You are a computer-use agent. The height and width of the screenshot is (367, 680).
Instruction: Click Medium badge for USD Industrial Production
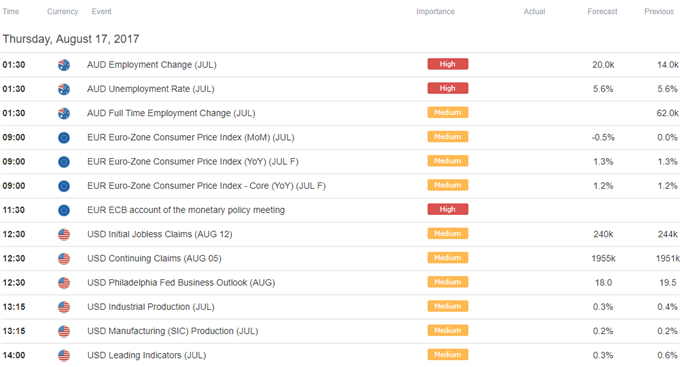tap(448, 306)
